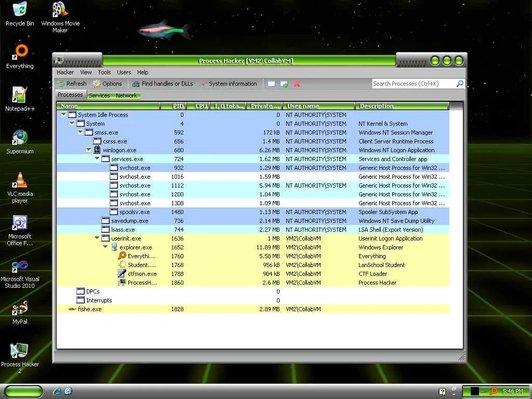Click the fishe.exe fish icon
The image size is (532, 399).
[x=72, y=309]
